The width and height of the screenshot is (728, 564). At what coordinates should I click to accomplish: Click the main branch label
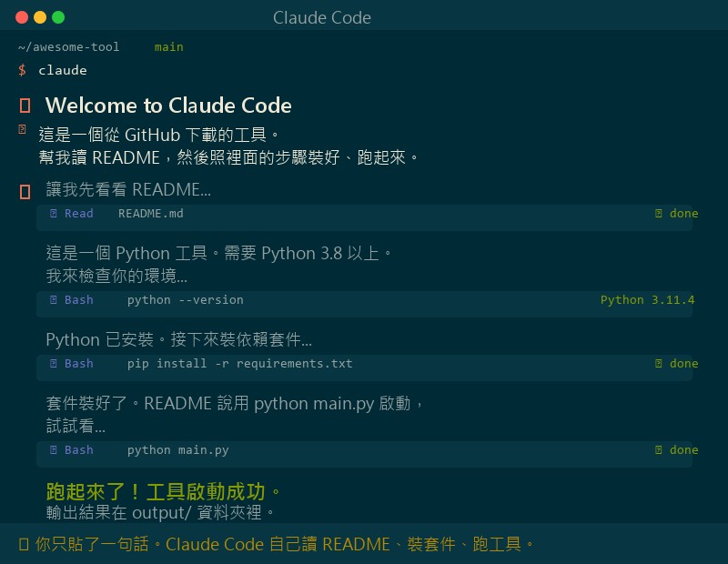[x=169, y=47]
